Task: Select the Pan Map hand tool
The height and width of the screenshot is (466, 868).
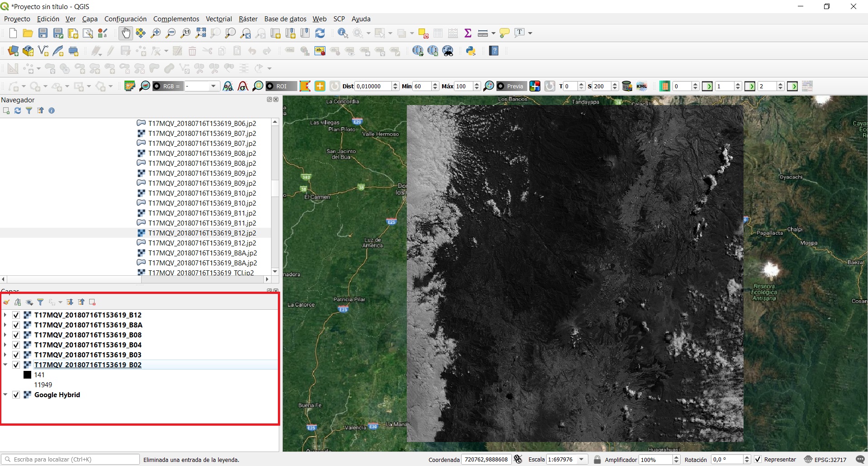Action: coord(125,33)
